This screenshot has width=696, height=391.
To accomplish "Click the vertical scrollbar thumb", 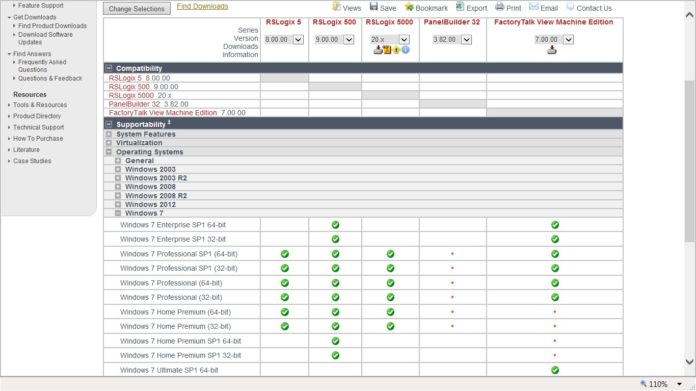I will point(689,161).
